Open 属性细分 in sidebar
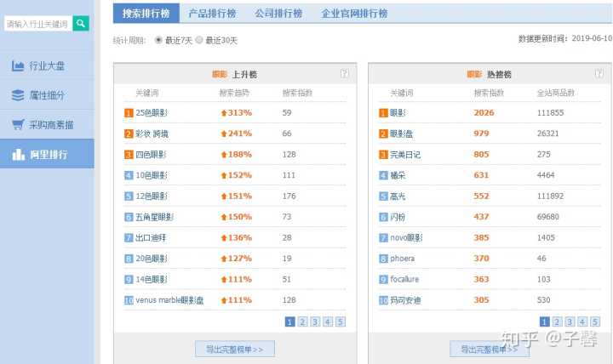 (48, 95)
